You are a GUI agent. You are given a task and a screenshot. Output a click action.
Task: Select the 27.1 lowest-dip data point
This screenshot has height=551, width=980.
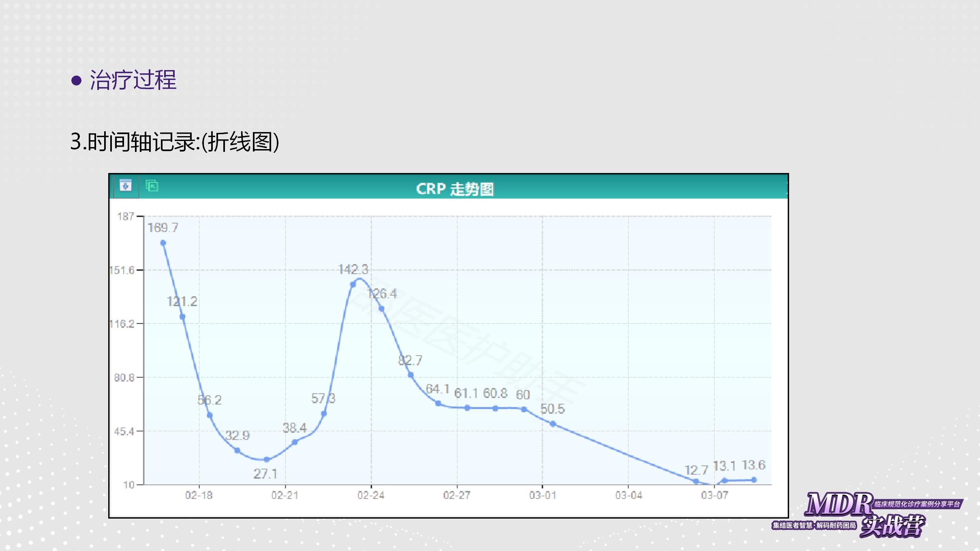tap(266, 459)
